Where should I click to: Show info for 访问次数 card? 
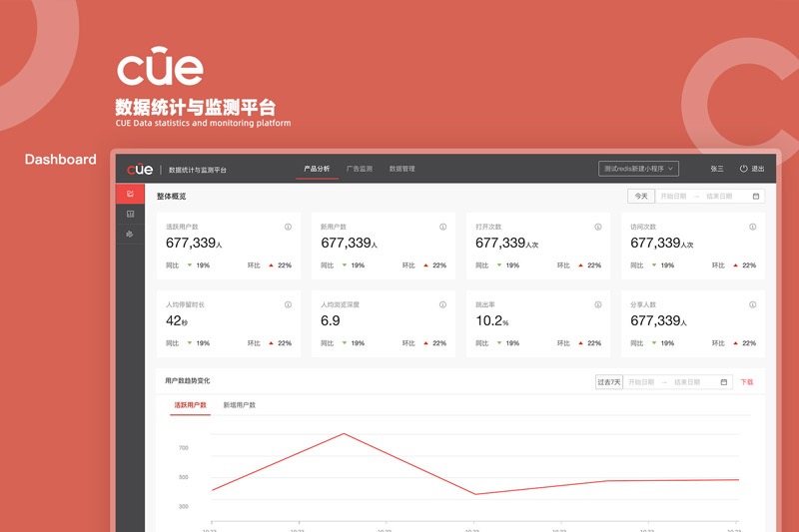tap(753, 227)
